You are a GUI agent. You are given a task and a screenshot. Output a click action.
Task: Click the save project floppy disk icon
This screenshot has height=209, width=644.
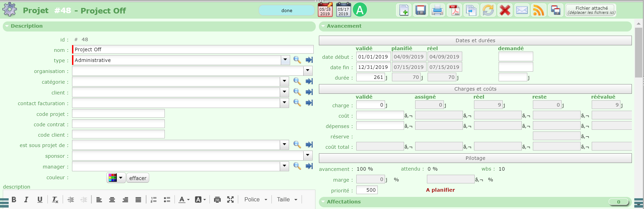point(421,10)
